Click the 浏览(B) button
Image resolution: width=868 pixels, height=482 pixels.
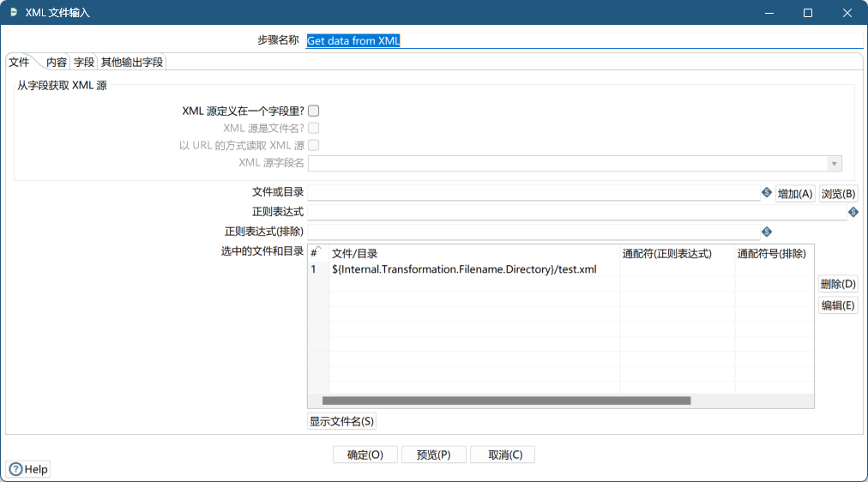838,194
